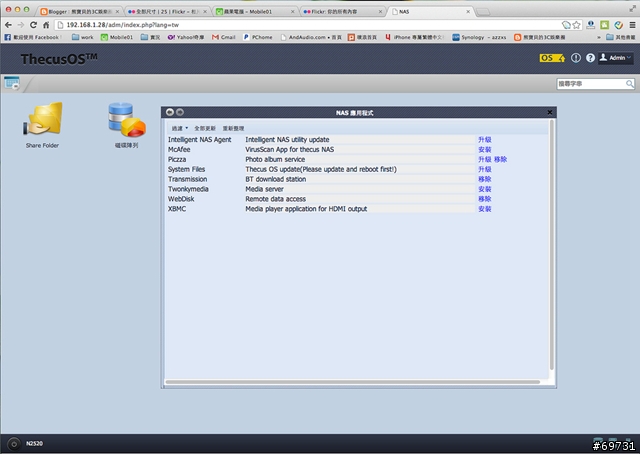
Task: Open the Share Folder desktop icon
Action: point(43,125)
